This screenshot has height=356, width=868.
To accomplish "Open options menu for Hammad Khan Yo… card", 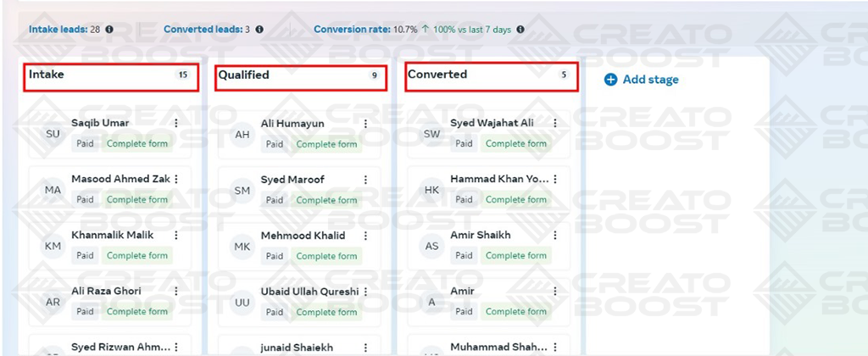I will [x=555, y=180].
